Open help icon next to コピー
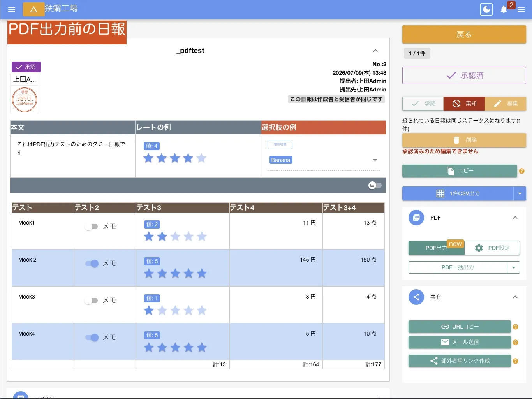This screenshot has width=532, height=399. pyautogui.click(x=522, y=171)
